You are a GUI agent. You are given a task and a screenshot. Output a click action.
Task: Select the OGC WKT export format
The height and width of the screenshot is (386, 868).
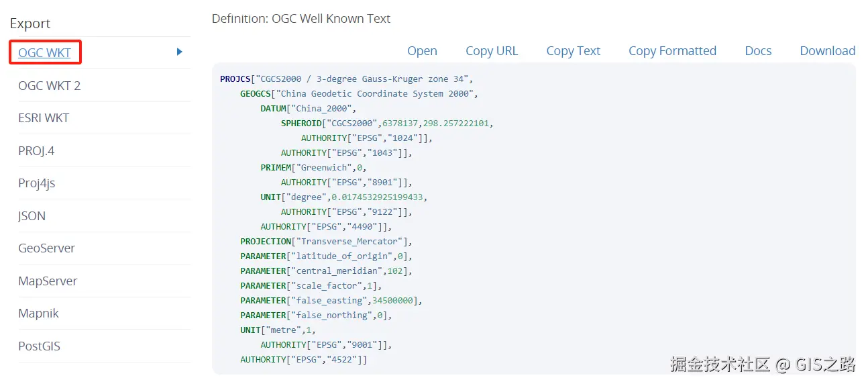point(44,52)
